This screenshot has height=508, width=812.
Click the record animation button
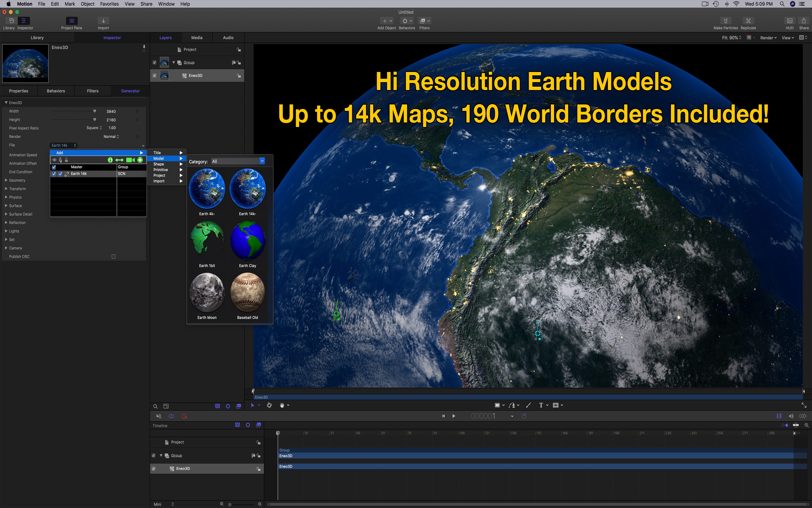pos(184,416)
